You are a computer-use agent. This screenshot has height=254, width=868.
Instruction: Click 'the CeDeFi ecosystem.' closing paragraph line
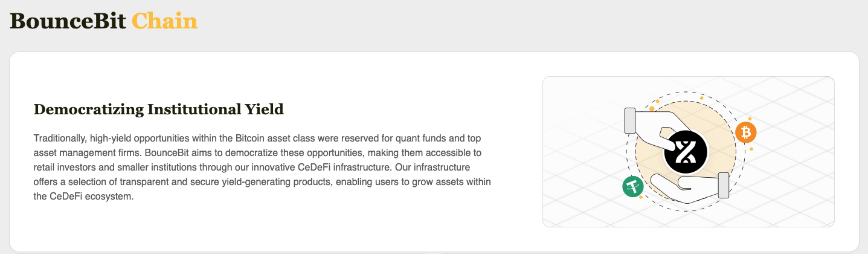(x=83, y=197)
